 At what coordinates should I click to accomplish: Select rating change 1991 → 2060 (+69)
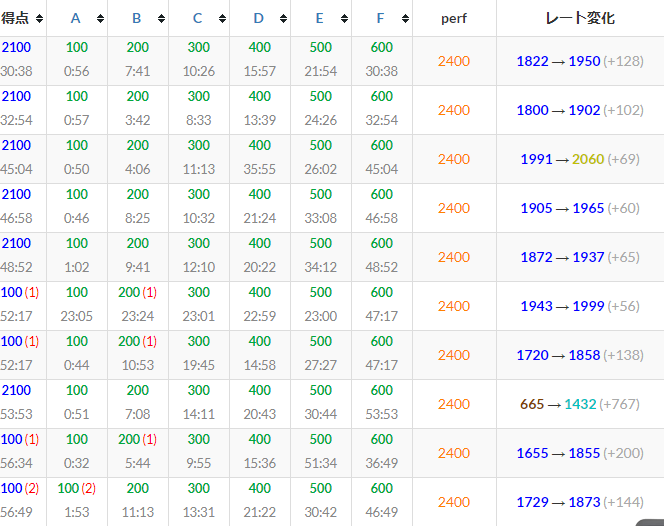[580, 159]
